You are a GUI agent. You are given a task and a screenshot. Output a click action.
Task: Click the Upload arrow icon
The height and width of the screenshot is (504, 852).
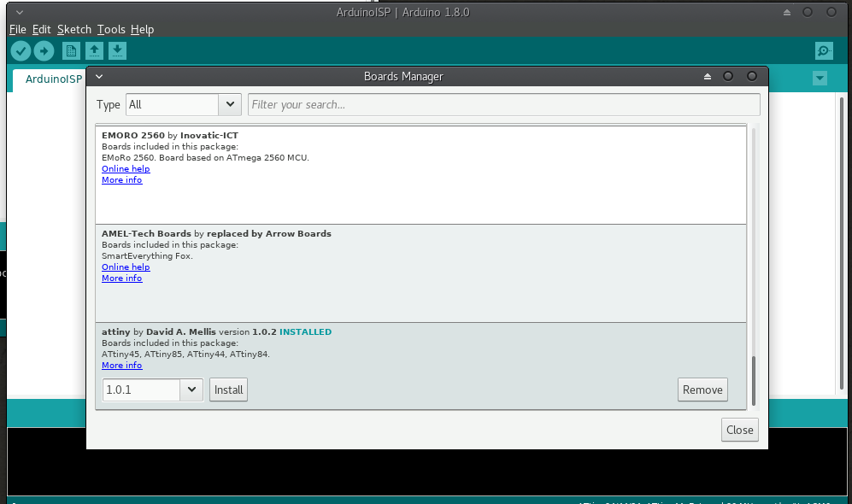(x=44, y=51)
